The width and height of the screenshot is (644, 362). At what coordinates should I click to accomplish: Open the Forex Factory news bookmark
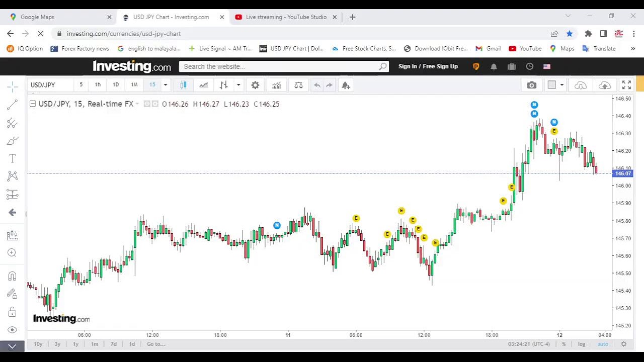79,49
